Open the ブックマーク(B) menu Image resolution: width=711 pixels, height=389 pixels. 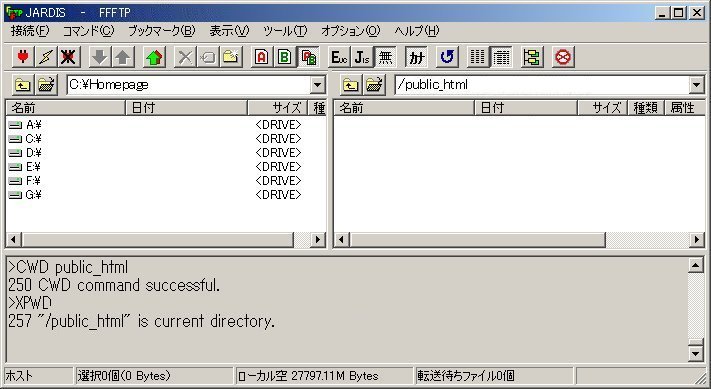point(161,31)
